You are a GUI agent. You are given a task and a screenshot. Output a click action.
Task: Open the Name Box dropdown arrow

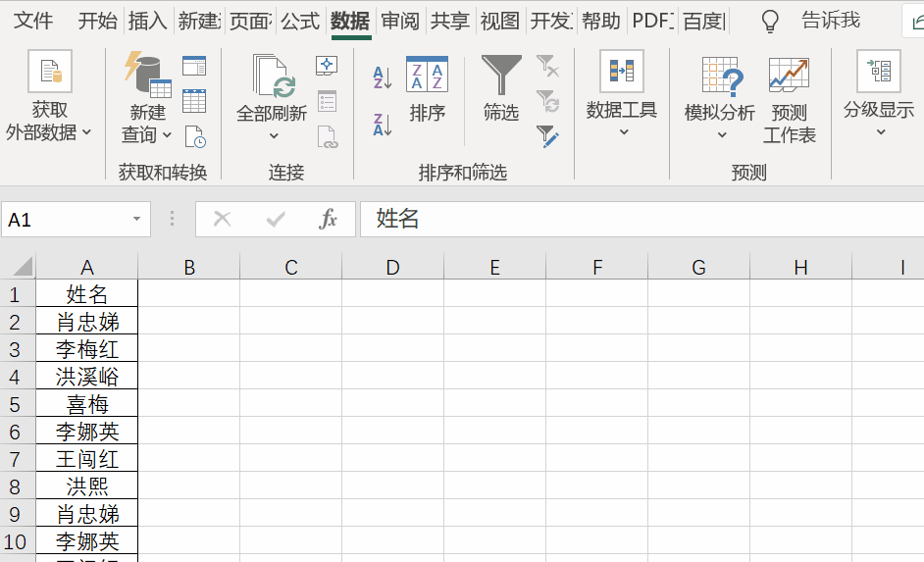[136, 219]
